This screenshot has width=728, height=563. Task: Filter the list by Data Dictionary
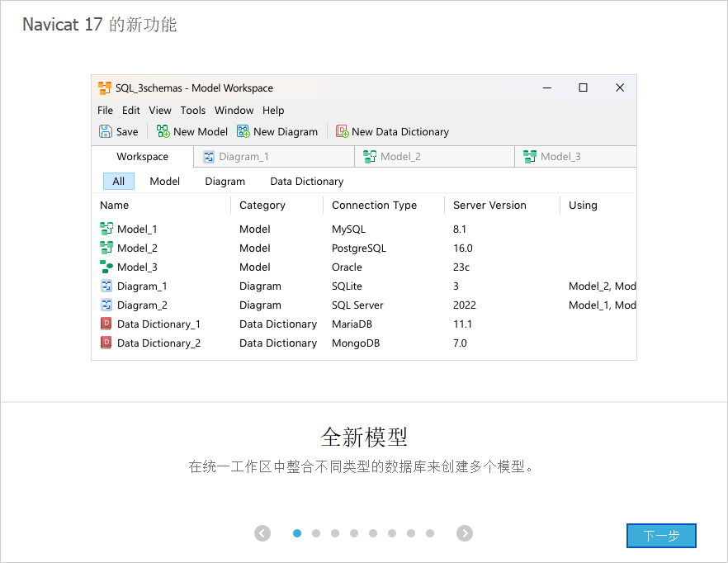307,181
